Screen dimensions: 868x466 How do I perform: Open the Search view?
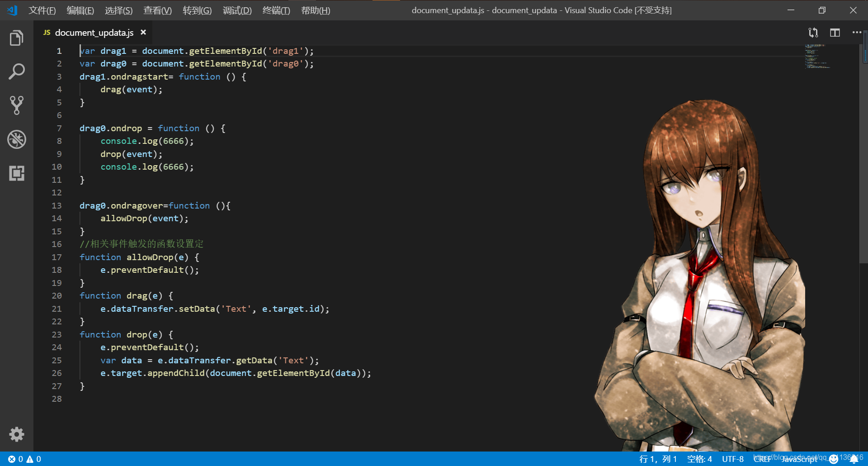(x=17, y=71)
